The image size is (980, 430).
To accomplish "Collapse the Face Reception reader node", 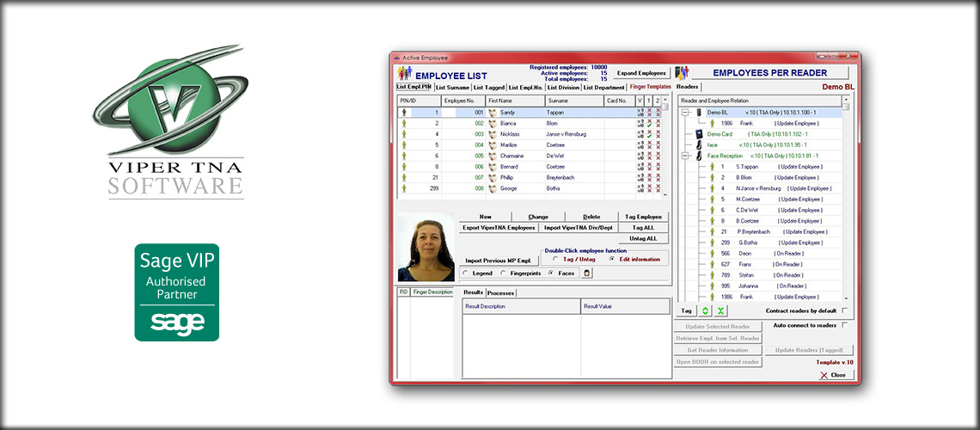I will point(686,156).
